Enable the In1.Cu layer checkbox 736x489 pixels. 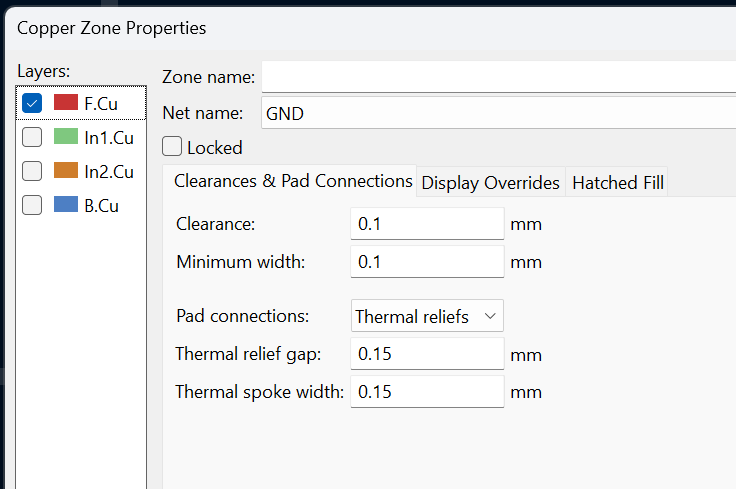(x=32, y=137)
